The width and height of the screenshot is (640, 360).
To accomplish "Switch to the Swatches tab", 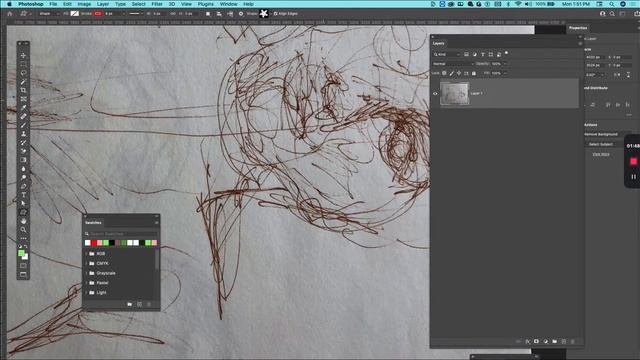I will tap(93, 223).
